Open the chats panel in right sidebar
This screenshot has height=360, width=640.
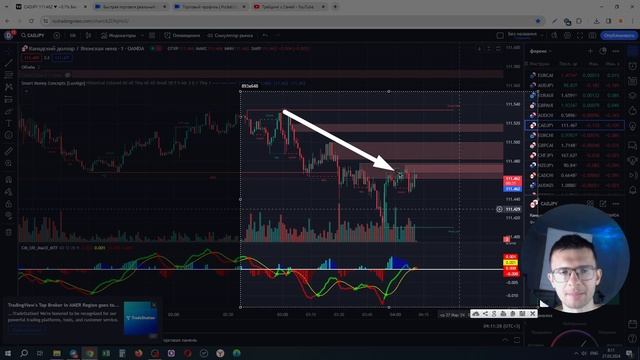[633, 144]
